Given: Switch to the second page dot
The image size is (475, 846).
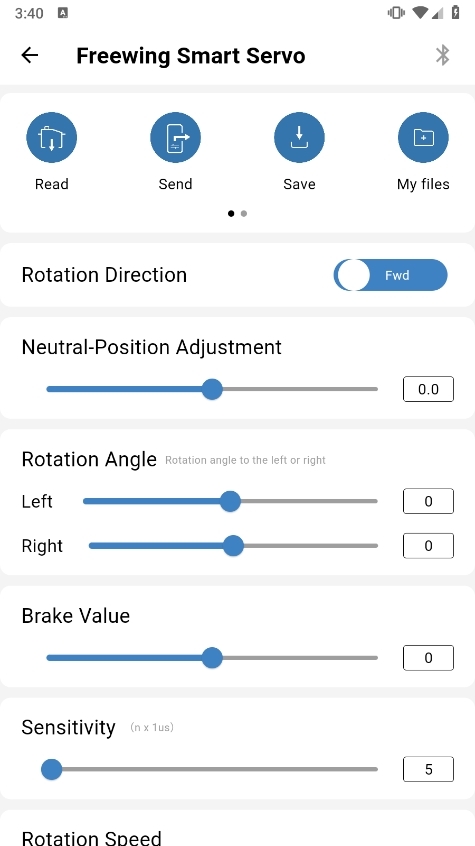Looking at the screenshot, I should point(244,214).
